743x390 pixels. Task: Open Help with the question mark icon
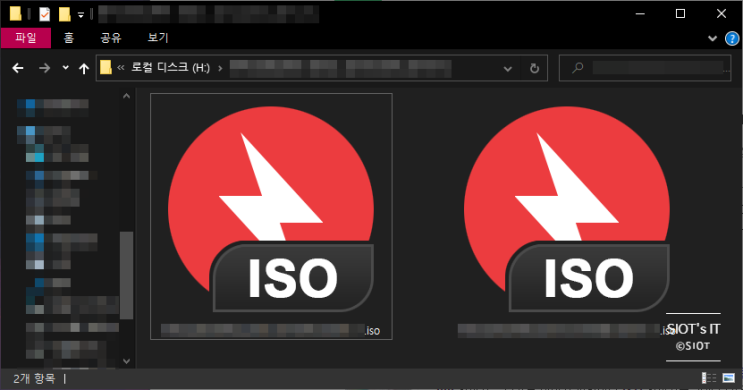[x=732, y=38]
